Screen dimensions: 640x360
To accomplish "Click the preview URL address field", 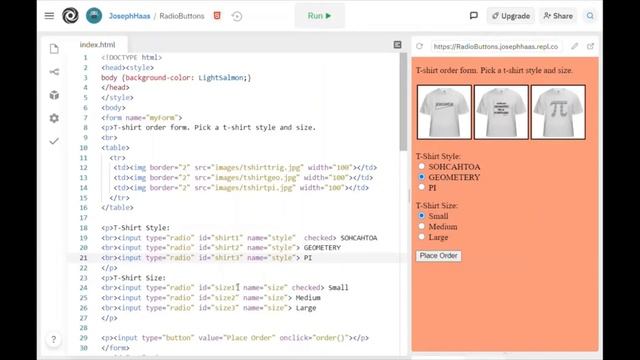I will [x=496, y=47].
